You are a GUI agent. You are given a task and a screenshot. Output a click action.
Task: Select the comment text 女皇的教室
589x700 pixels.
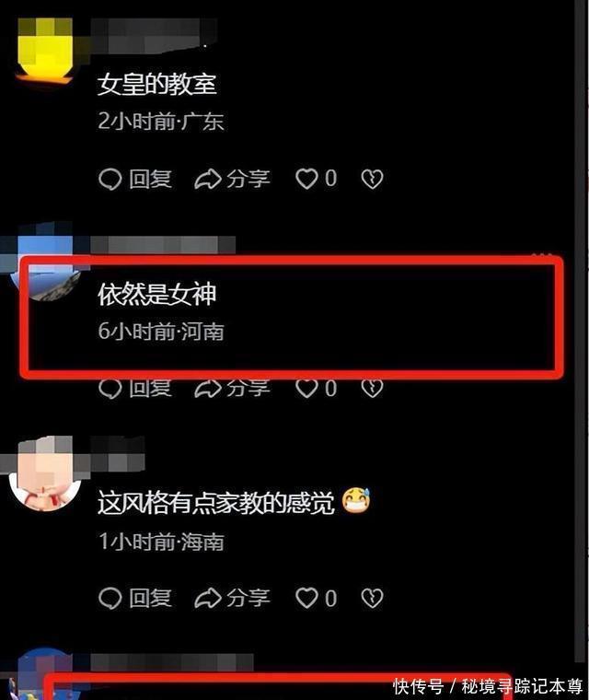tap(157, 84)
